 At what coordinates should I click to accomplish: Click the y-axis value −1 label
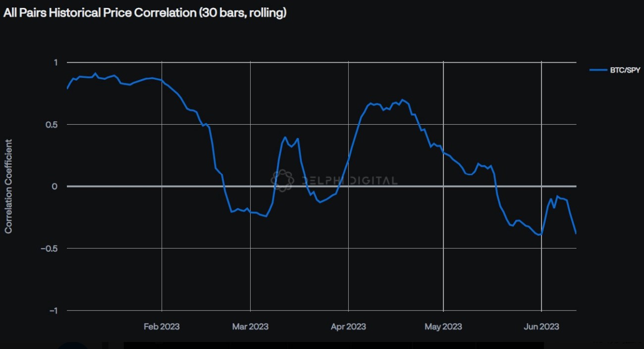tap(53, 310)
